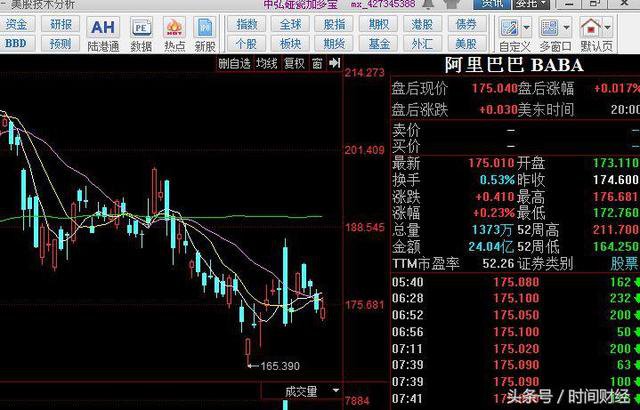Image resolution: width=640 pixels, height=410 pixels.
Task: Expand the 多窗口 dropdown arrow
Action: tap(566, 28)
